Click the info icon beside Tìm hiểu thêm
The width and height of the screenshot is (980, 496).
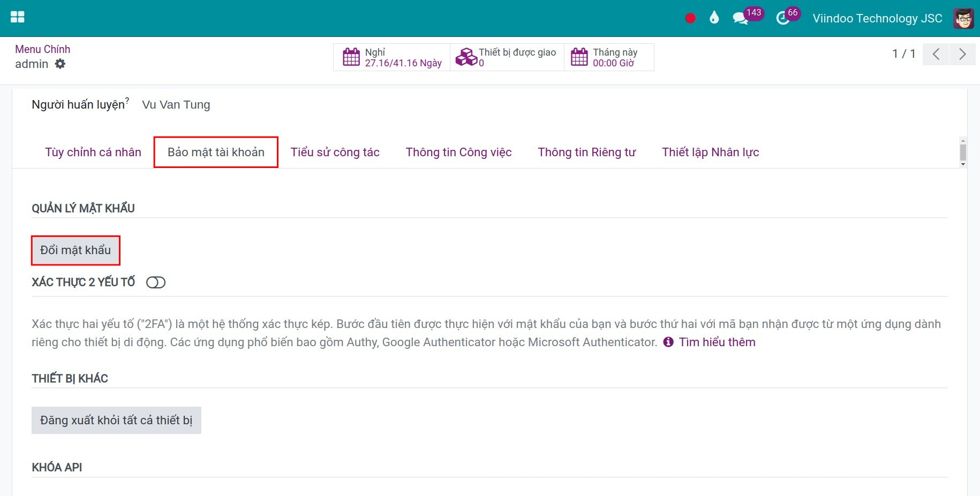click(x=668, y=342)
